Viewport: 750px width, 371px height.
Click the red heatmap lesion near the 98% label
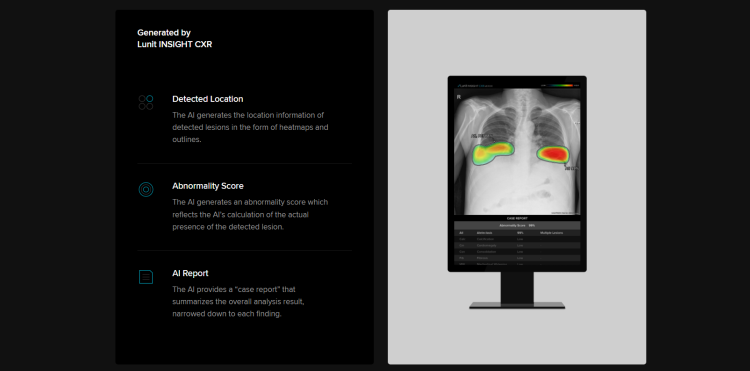coord(553,154)
